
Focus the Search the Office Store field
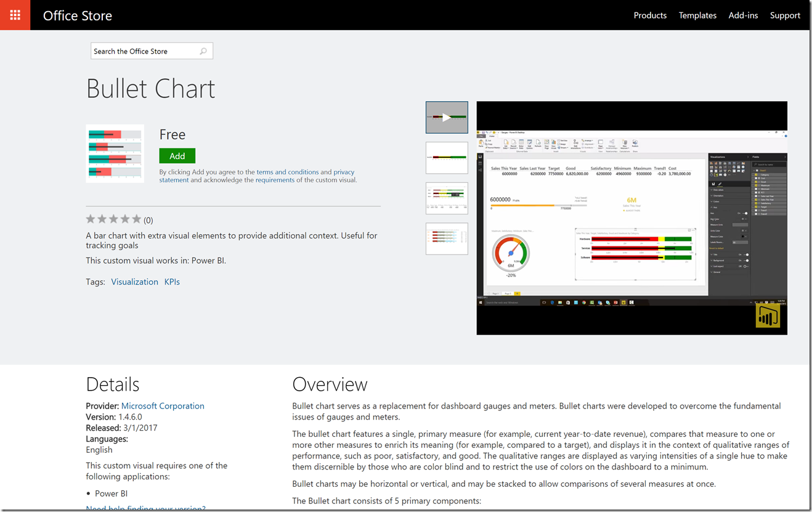pos(152,51)
